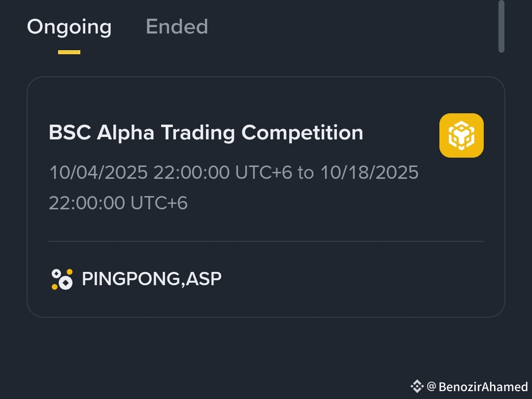Click the divider line inside the competition card

(266, 241)
